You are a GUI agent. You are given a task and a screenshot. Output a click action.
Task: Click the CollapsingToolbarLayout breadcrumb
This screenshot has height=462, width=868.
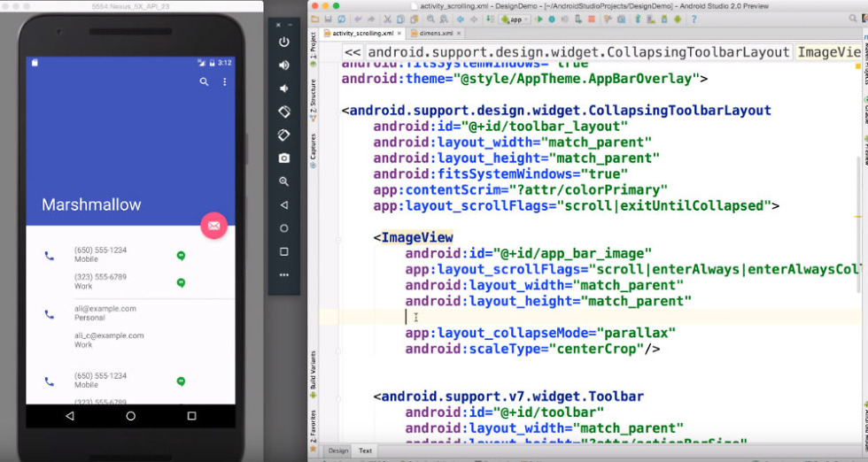[578, 52]
